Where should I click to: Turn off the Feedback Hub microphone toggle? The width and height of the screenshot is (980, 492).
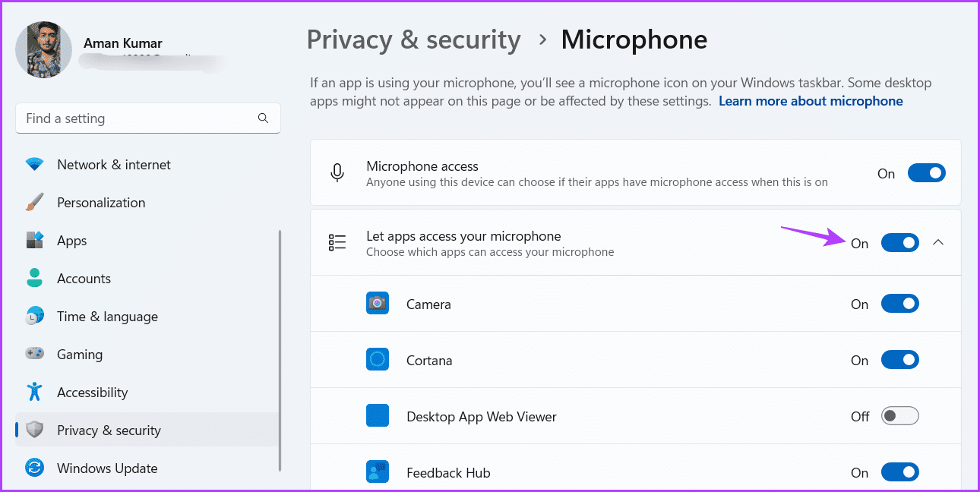click(900, 472)
